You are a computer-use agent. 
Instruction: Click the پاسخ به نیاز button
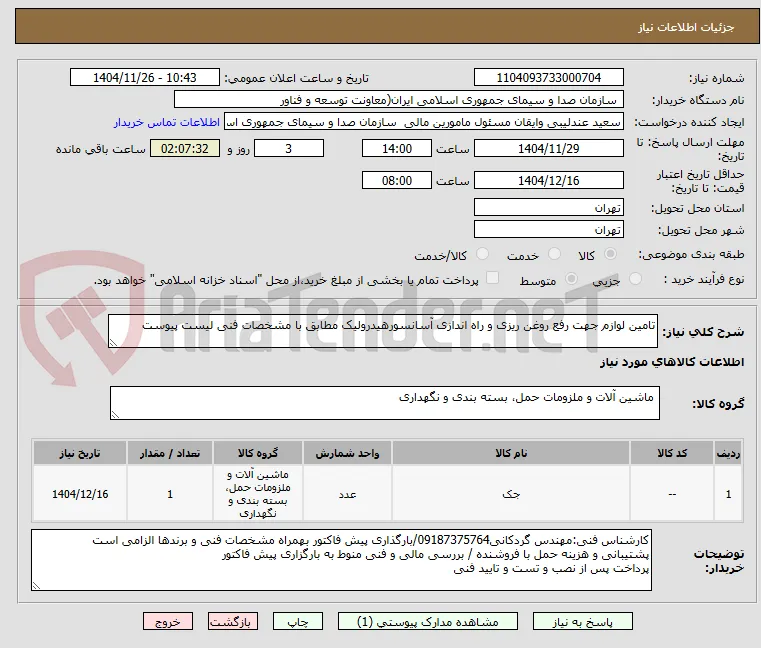(582, 621)
